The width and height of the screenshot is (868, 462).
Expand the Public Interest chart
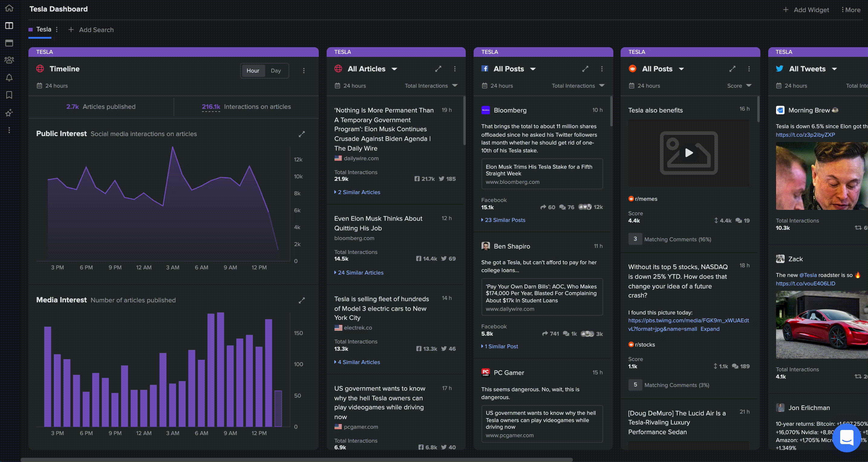click(302, 134)
